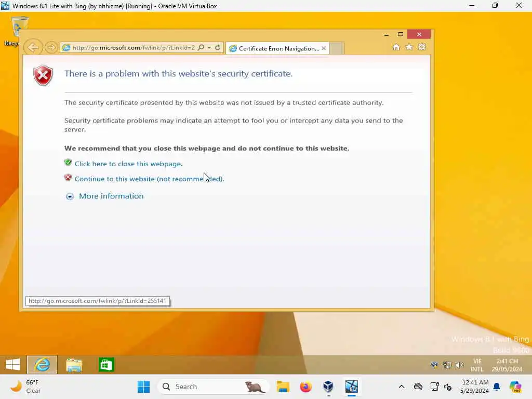Open File Explorer in VM taskbar
The width and height of the screenshot is (532, 399).
click(x=74, y=365)
